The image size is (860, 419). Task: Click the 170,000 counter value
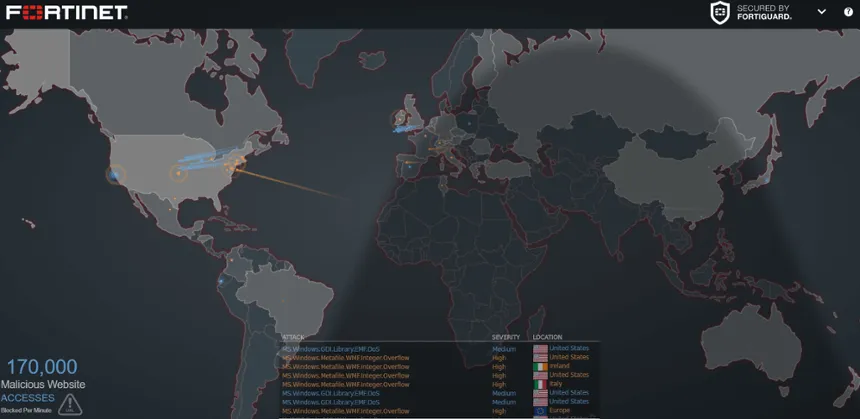pyautogui.click(x=42, y=367)
